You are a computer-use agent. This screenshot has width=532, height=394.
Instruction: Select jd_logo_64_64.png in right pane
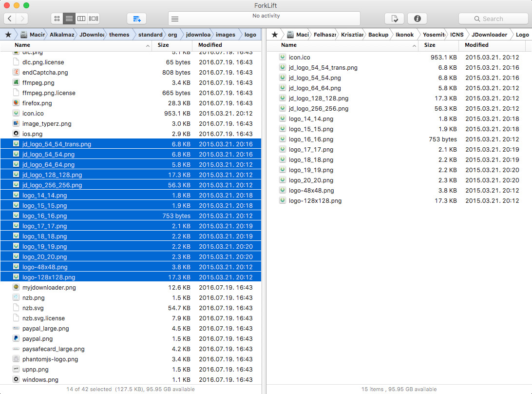pyautogui.click(x=399, y=88)
